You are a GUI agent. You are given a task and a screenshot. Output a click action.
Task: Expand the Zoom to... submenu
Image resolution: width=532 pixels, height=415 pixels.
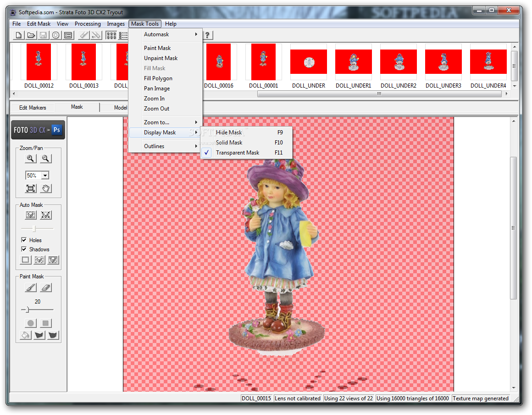pyautogui.click(x=166, y=122)
